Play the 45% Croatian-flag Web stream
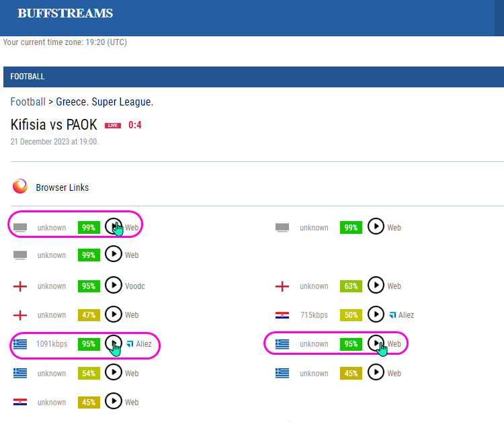Image resolution: width=504 pixels, height=422 pixels. (114, 401)
